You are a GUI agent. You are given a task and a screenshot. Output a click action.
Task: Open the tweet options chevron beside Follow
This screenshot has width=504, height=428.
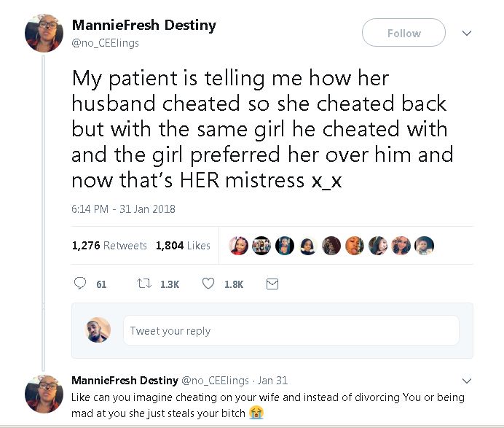pyautogui.click(x=468, y=33)
